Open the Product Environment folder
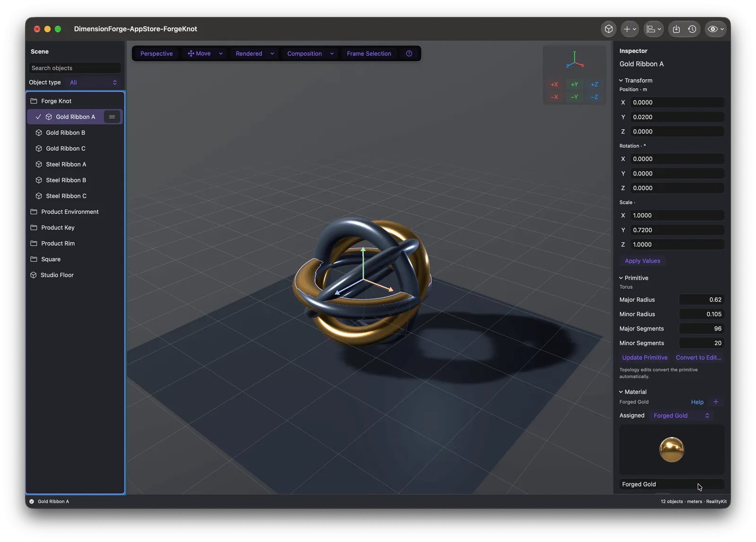The width and height of the screenshot is (756, 542). [x=75, y=212]
